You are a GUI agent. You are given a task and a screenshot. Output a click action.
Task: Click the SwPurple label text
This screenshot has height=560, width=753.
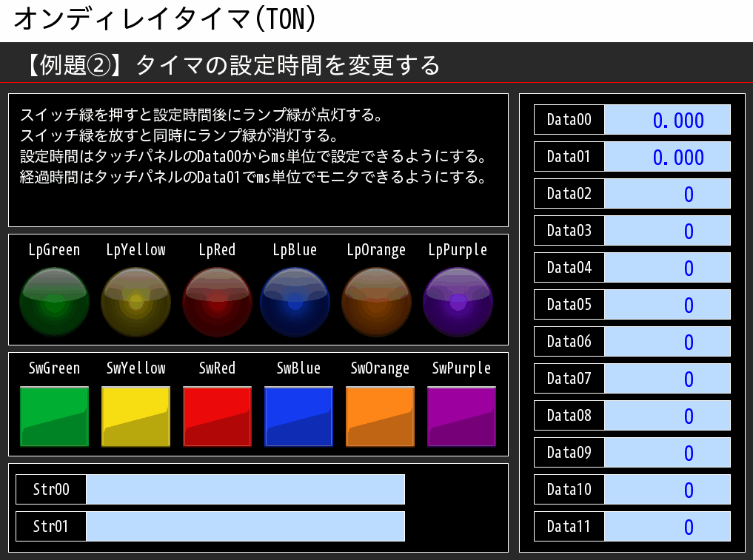[x=461, y=368]
